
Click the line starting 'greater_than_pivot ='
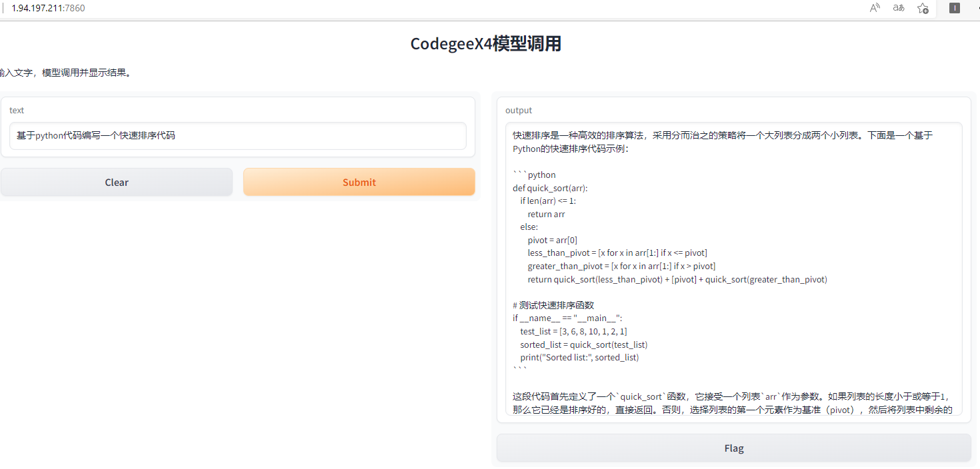click(621, 266)
